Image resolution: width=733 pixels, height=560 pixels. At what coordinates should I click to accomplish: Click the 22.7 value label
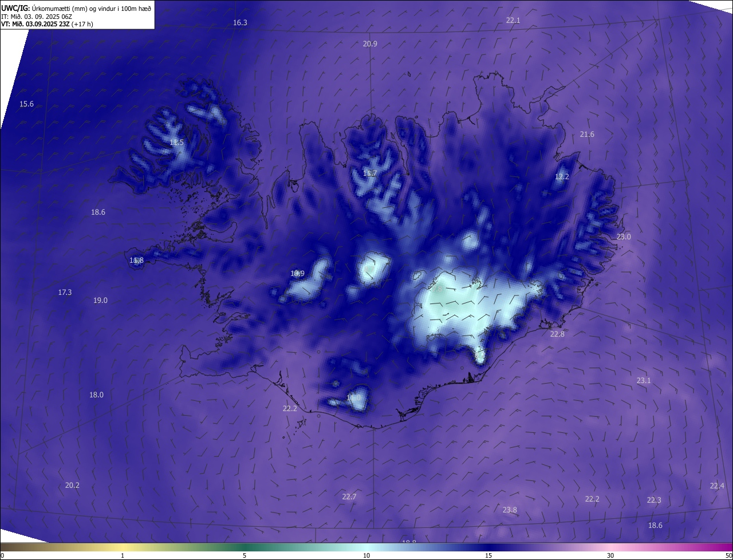pyautogui.click(x=349, y=497)
